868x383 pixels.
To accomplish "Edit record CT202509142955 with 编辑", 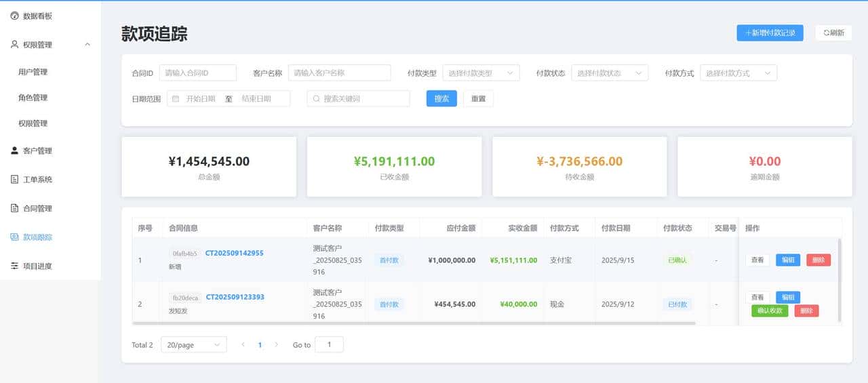I will pos(788,260).
